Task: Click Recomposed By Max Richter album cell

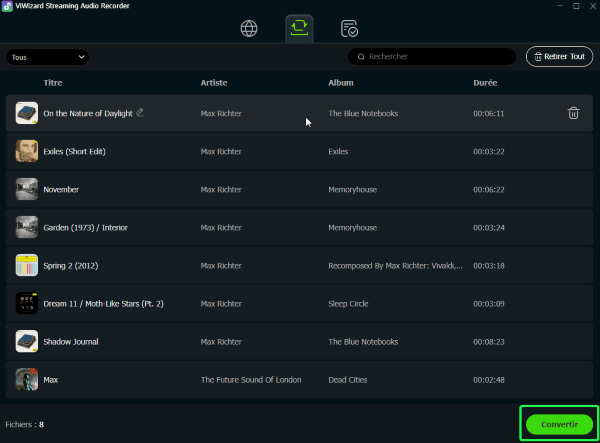Action: [395, 266]
